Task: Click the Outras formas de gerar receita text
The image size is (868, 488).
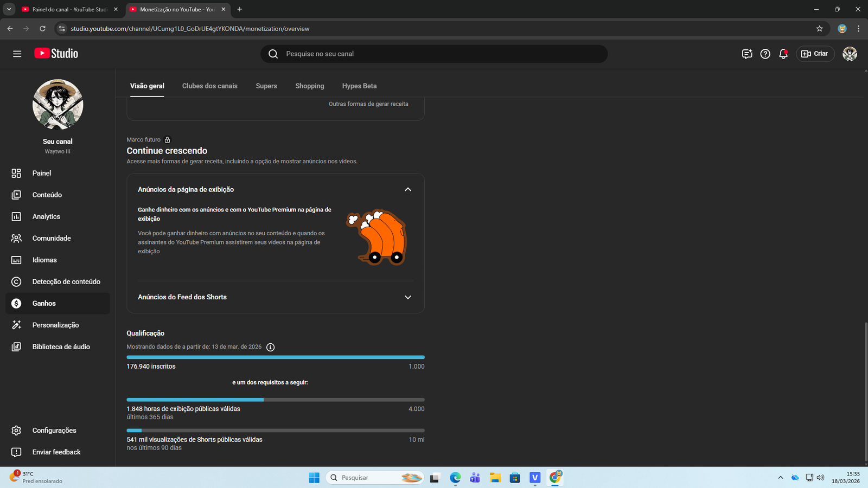Action: 368,104
